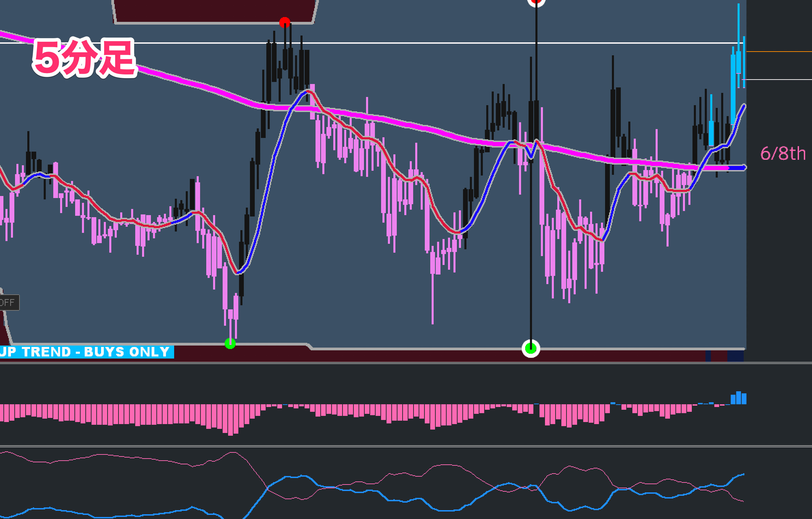Click the blue histogram bars at the right
The image size is (812, 519).
tap(738, 398)
